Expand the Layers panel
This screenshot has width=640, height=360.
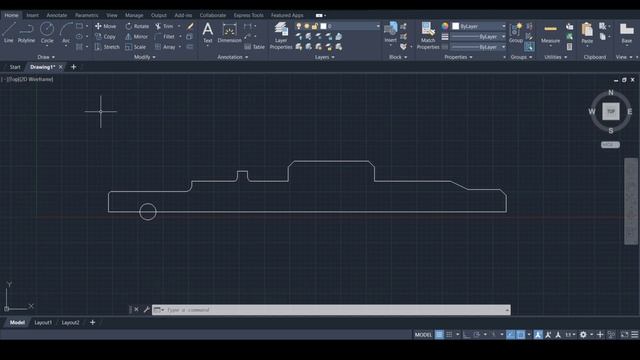point(324,57)
